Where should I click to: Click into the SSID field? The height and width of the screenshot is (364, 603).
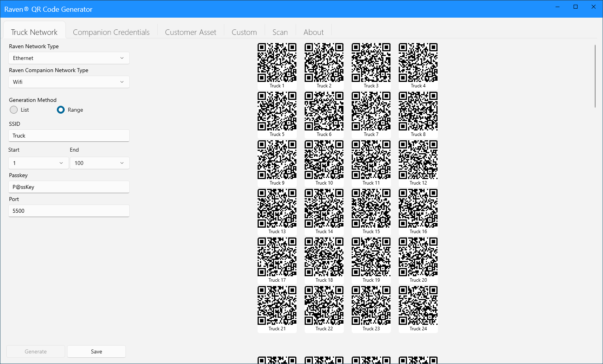(69, 136)
